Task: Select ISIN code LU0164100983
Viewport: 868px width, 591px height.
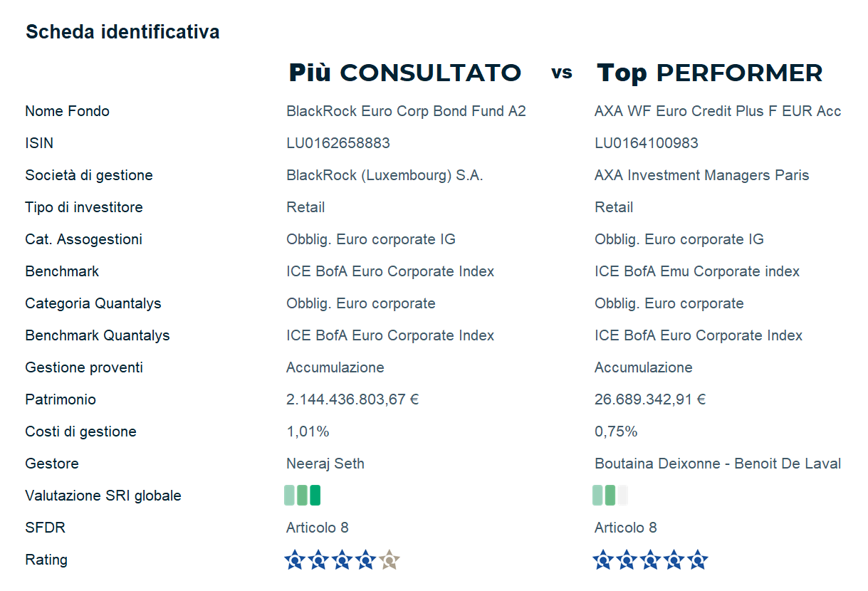Action: (647, 143)
